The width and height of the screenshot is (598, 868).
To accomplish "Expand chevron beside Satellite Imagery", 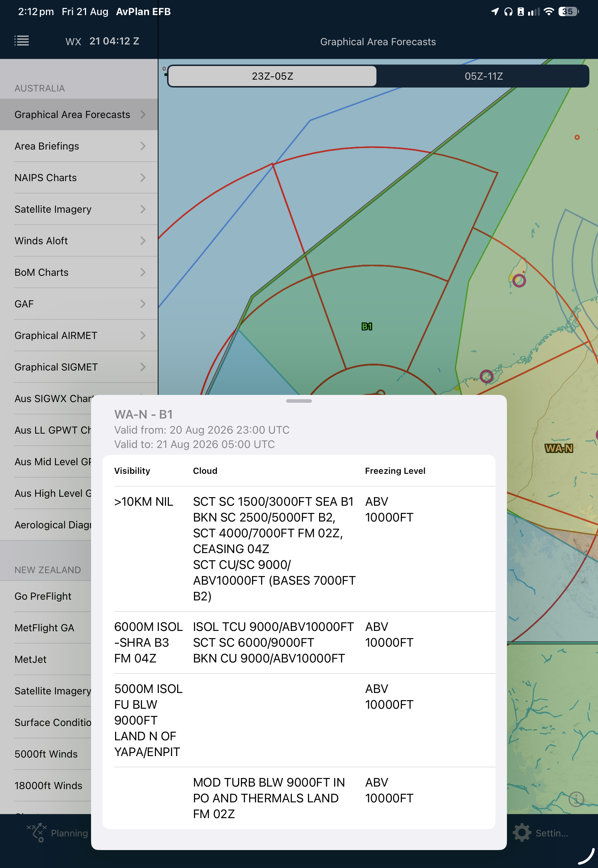I will coord(143,209).
